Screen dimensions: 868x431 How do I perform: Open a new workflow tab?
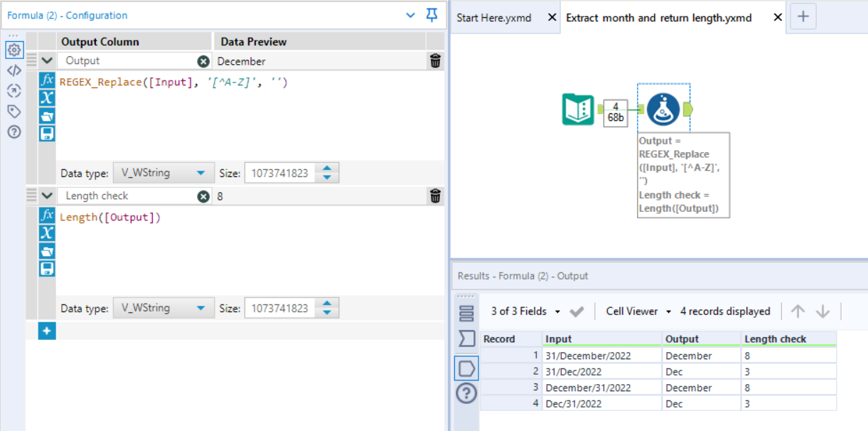pos(803,17)
